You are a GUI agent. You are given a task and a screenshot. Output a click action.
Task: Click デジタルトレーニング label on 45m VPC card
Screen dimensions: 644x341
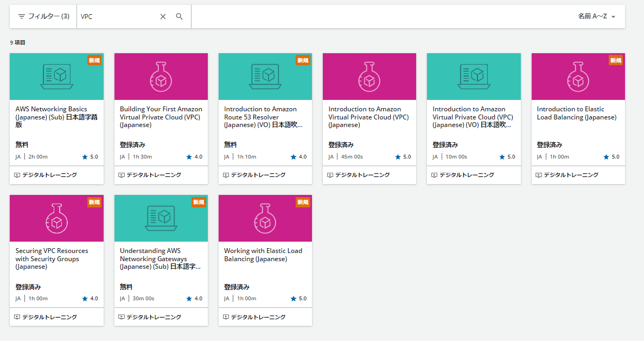point(362,175)
